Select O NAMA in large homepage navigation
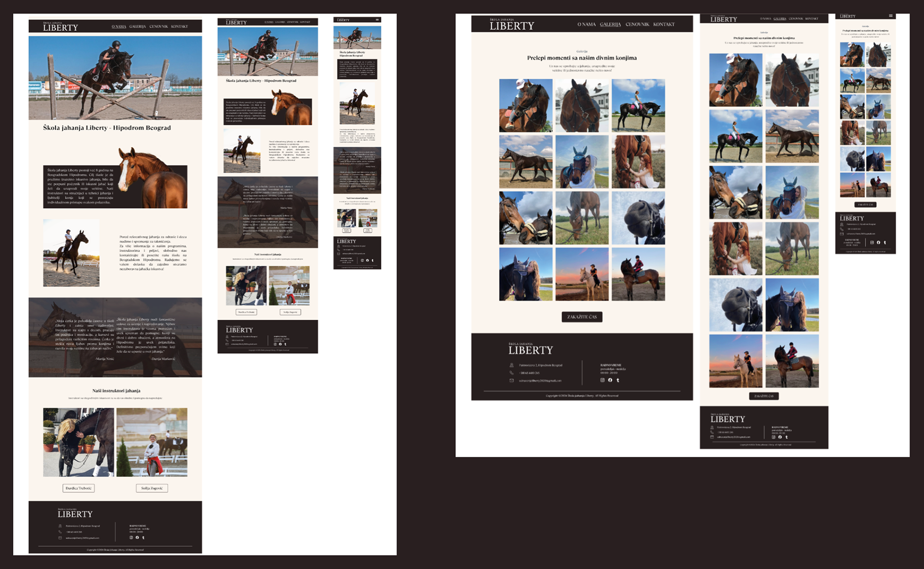Image resolution: width=924 pixels, height=569 pixels. pyautogui.click(x=119, y=26)
